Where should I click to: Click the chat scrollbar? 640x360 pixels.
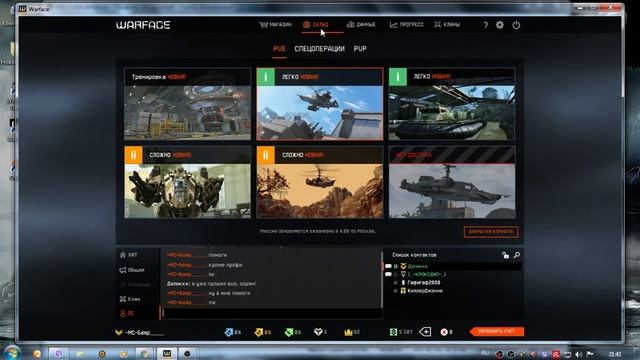(382, 280)
